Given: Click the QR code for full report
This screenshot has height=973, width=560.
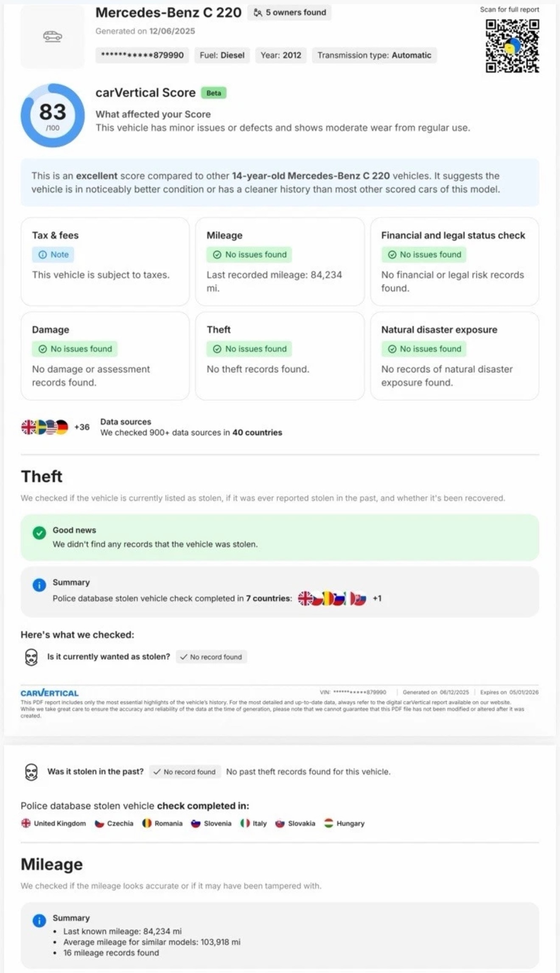Looking at the screenshot, I should tap(512, 46).
